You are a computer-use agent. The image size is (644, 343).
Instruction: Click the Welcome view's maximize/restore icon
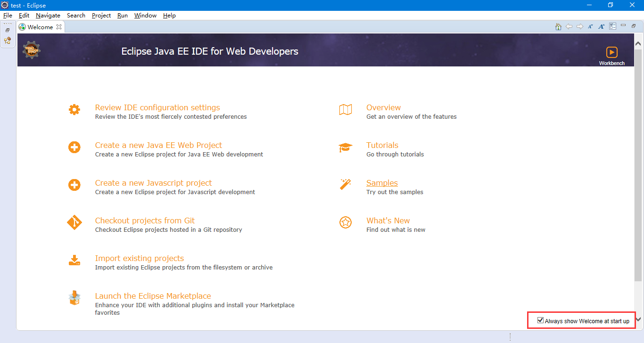634,26
